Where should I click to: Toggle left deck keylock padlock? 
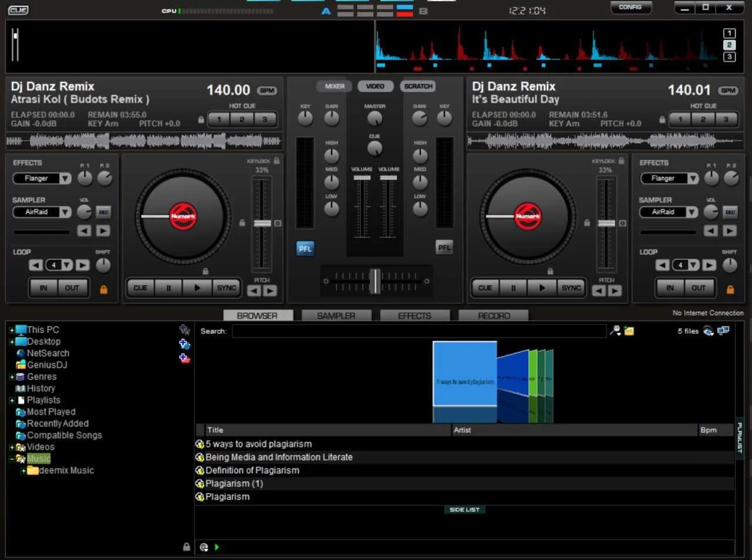(x=277, y=161)
